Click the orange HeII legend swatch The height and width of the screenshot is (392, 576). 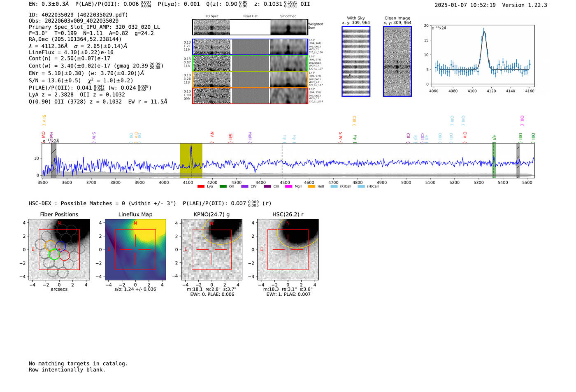coord(311,186)
